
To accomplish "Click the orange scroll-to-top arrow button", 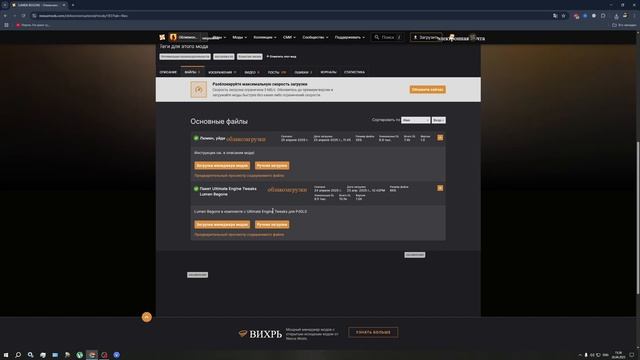I will (x=147, y=317).
